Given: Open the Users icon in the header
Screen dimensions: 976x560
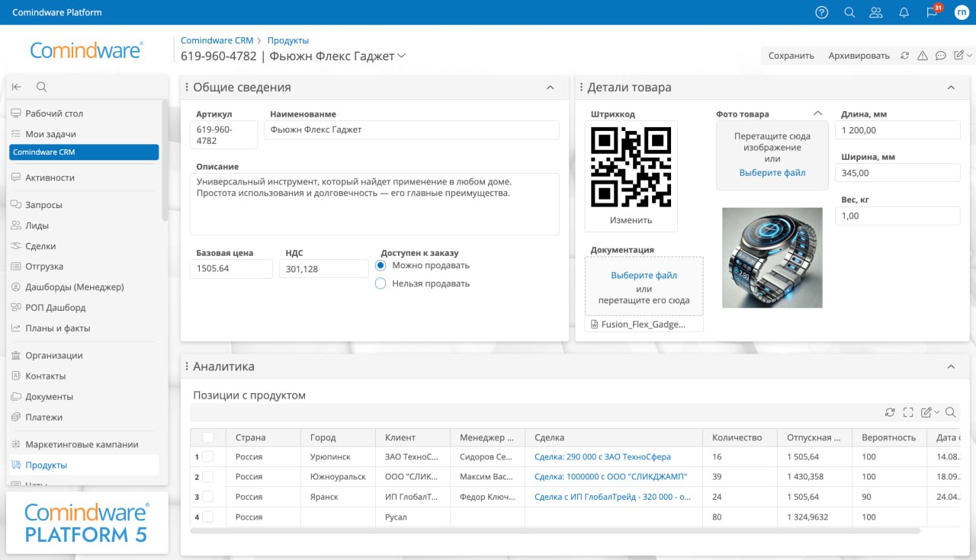Looking at the screenshot, I should [876, 12].
